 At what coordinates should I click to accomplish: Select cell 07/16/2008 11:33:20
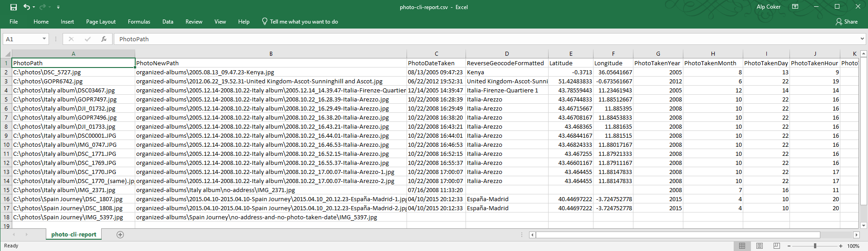(436, 190)
